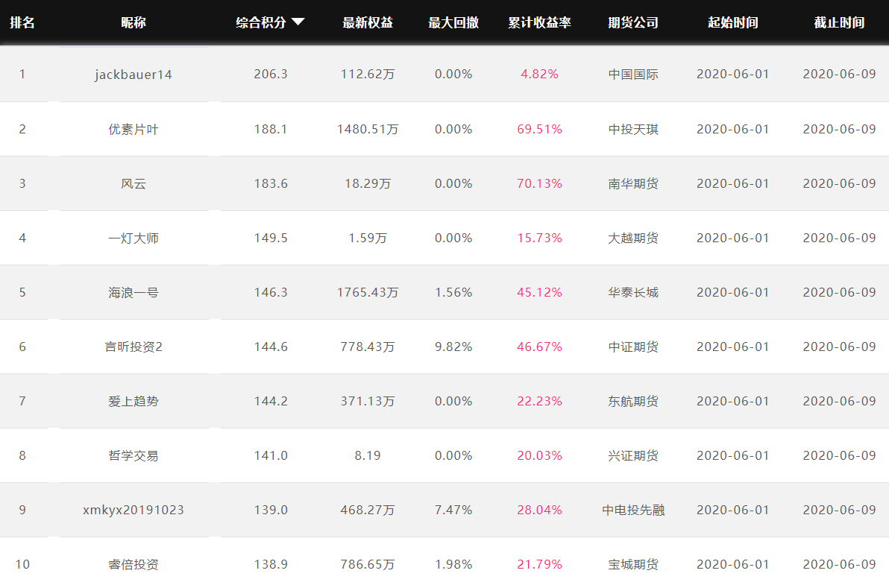This screenshot has width=889, height=588.
Task: Click the 起始时间 column header
Action: (732, 22)
